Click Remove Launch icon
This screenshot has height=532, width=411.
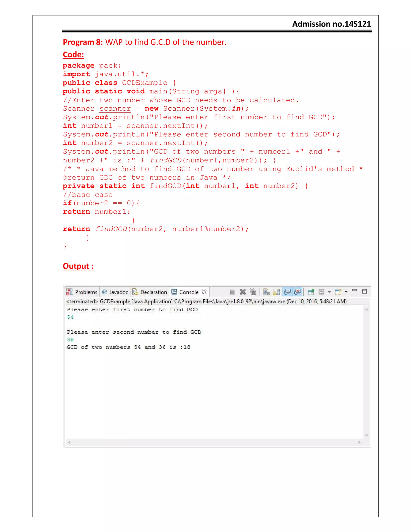click(243, 292)
